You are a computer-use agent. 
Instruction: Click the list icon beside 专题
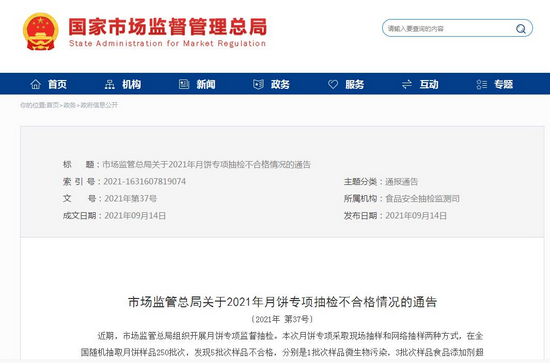(x=482, y=84)
